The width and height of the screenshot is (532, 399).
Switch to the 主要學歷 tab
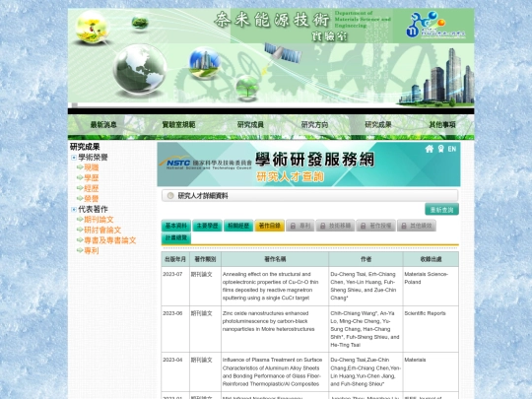pyautogui.click(x=207, y=226)
